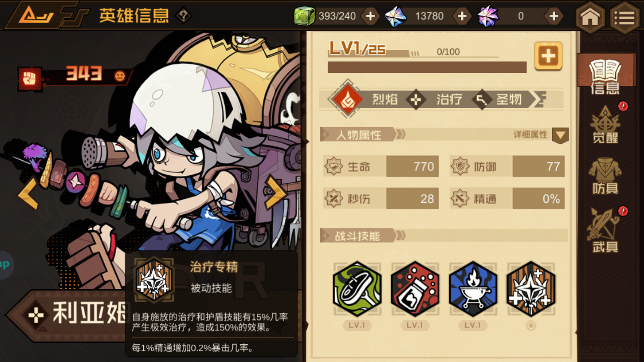Select the orange healing mastery skill icon
The height and width of the screenshot is (362, 644).
pyautogui.click(x=531, y=288)
